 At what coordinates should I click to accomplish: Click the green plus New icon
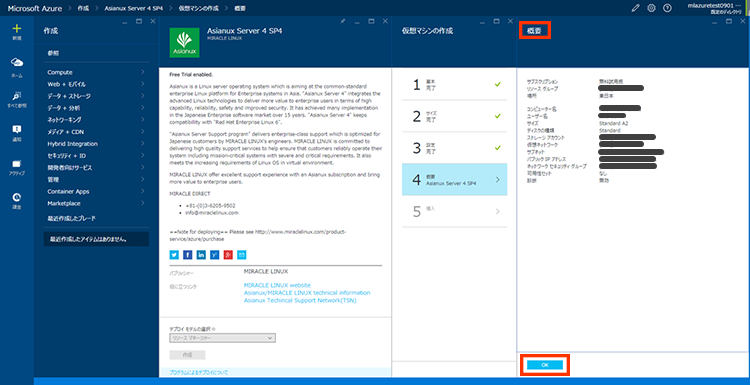point(17,28)
